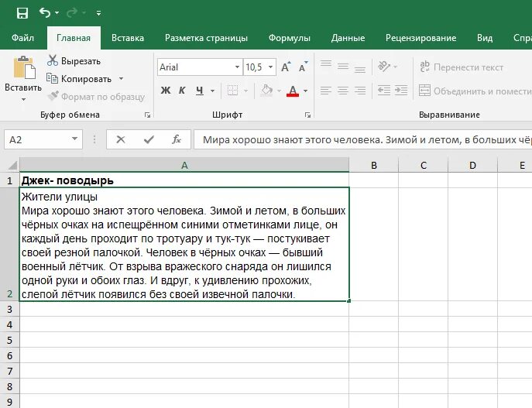Toggle bold with the Ж button
Screen dimensions: 532x408
coord(166,91)
